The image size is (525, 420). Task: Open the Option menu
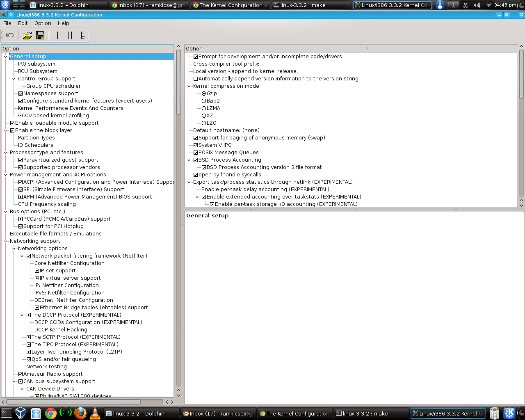pyautogui.click(x=42, y=23)
